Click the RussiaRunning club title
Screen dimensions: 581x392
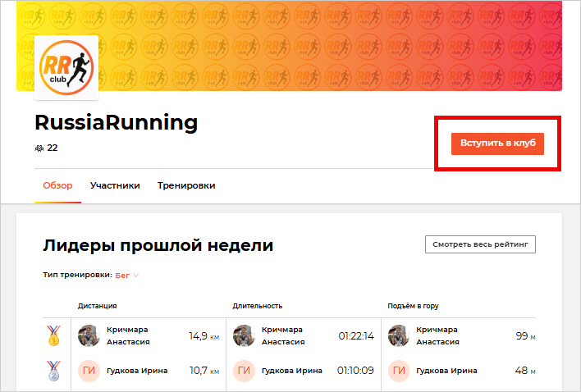[116, 123]
